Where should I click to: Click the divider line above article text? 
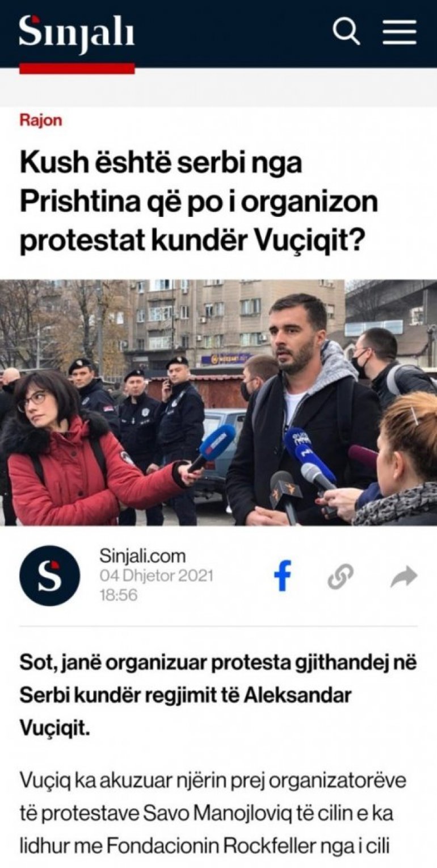218,626
